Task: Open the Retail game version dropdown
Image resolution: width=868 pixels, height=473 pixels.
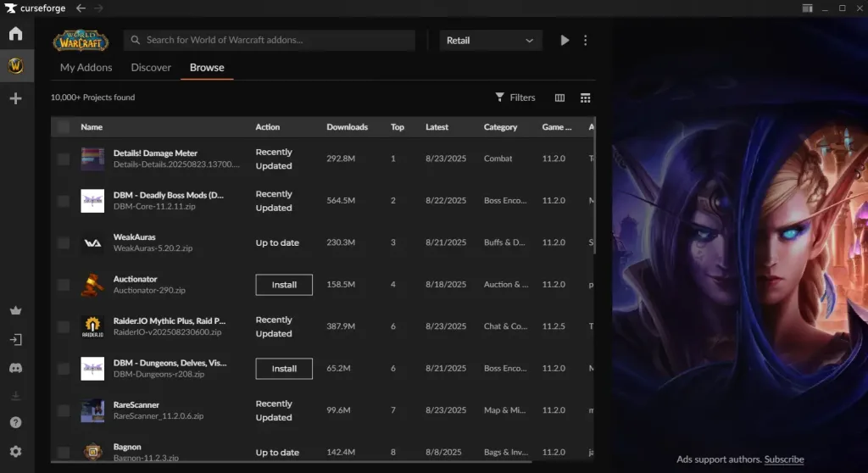Action: tap(490, 41)
